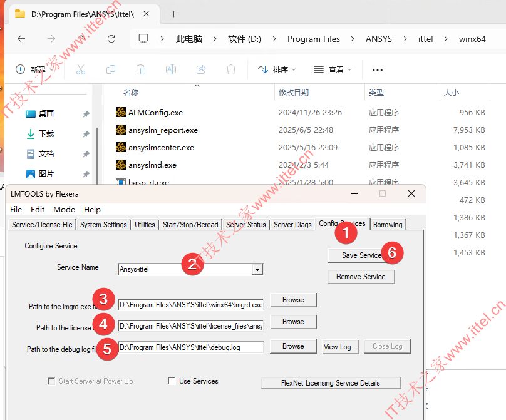
Task: Open the Mode menu in LMTOOLS
Action: [64, 210]
